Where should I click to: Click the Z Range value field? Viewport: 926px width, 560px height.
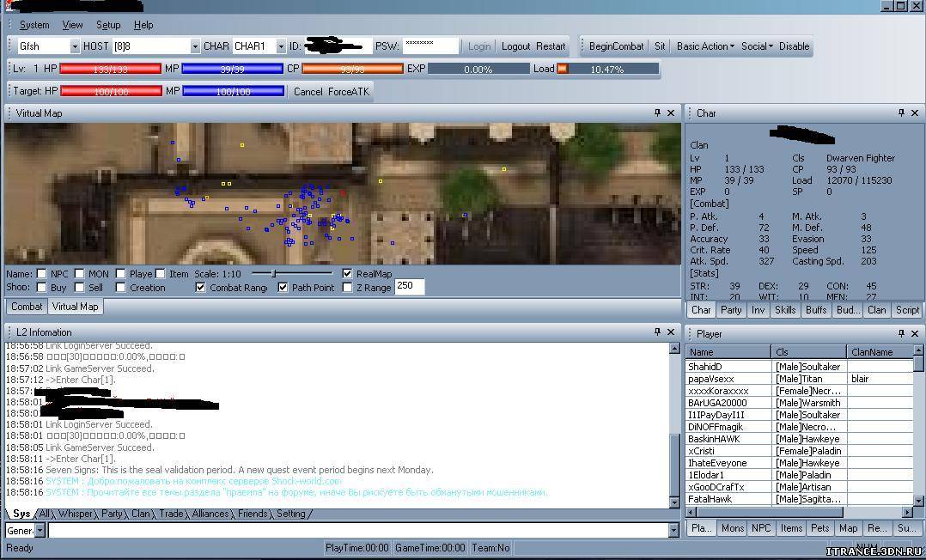click(x=409, y=287)
